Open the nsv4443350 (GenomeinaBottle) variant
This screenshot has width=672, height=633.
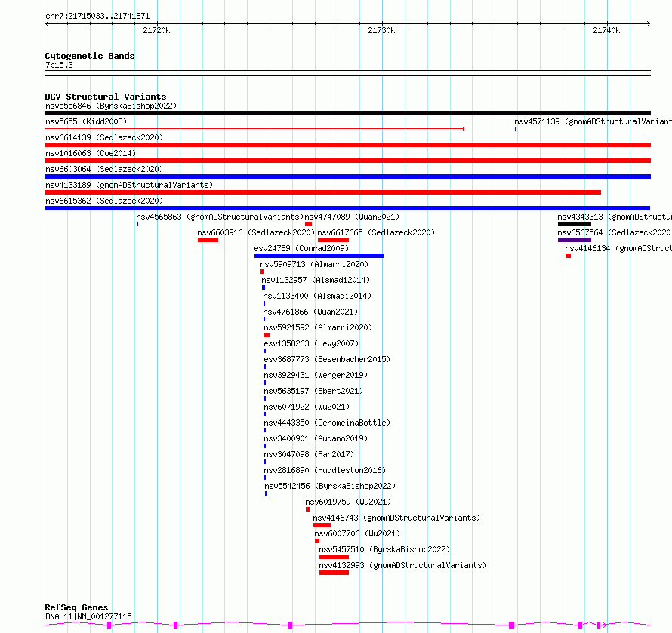[x=327, y=423]
